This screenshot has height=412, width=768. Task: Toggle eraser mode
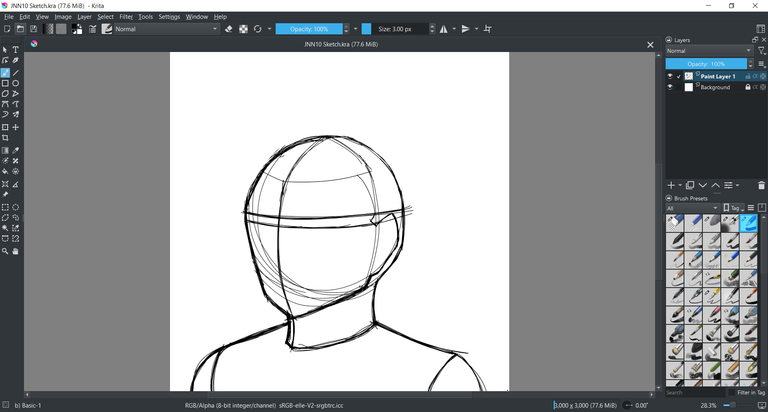[x=229, y=29]
